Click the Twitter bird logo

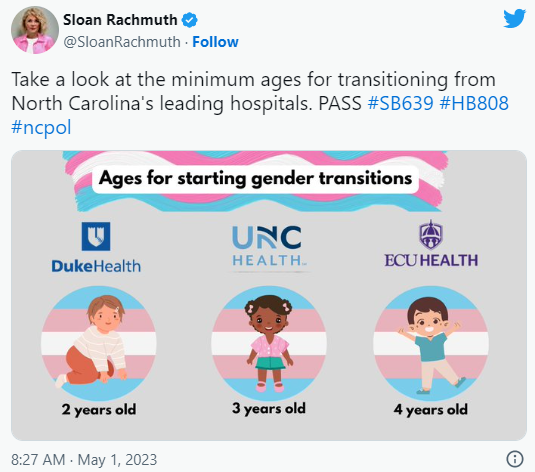pos(514,19)
